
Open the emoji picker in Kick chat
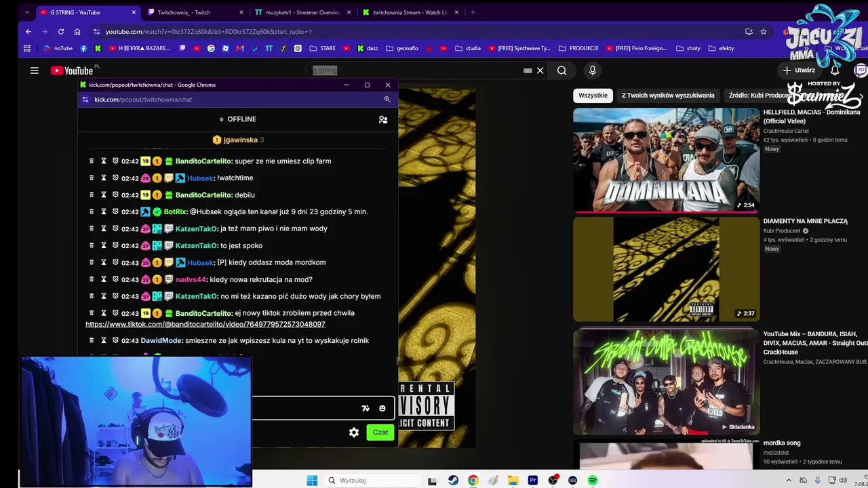click(382, 408)
